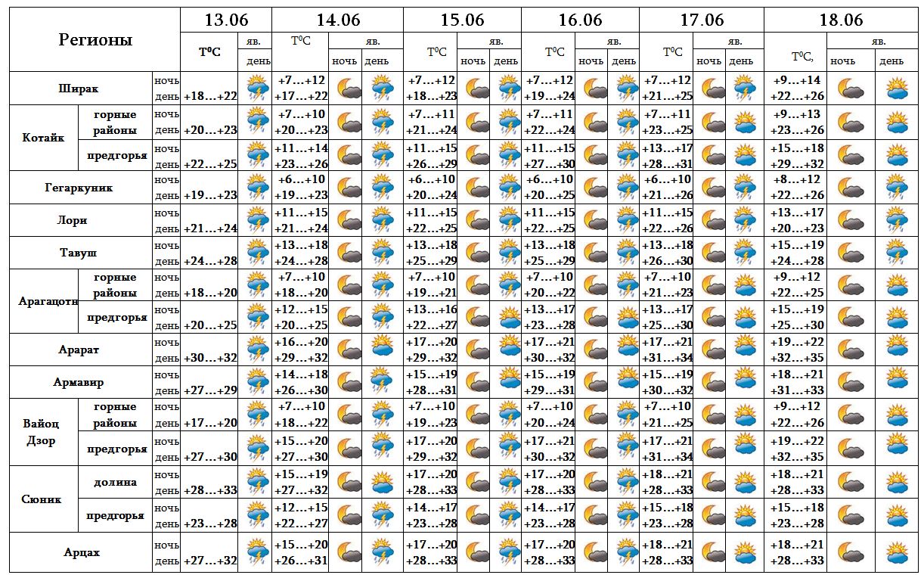The height and width of the screenshot is (578, 924).
Task: Click Тавуш 14.06 night moon icon
Action: [349, 253]
